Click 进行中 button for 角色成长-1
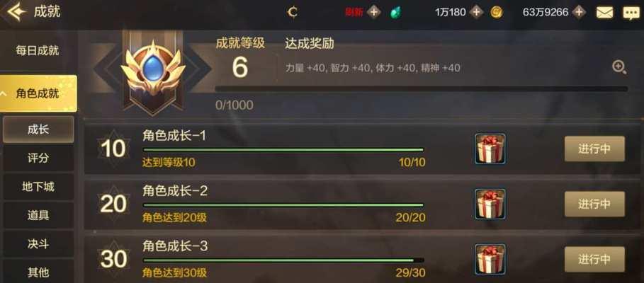The height and width of the screenshot is (283, 644). click(594, 149)
